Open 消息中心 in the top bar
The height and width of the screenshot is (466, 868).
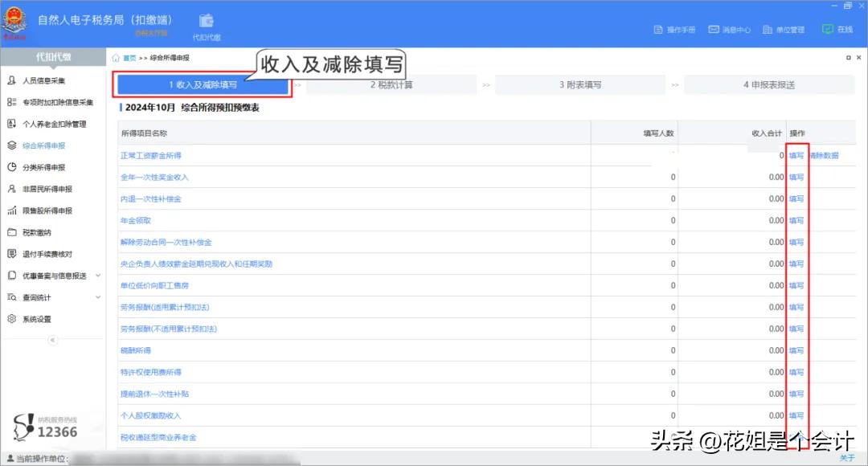(x=729, y=28)
